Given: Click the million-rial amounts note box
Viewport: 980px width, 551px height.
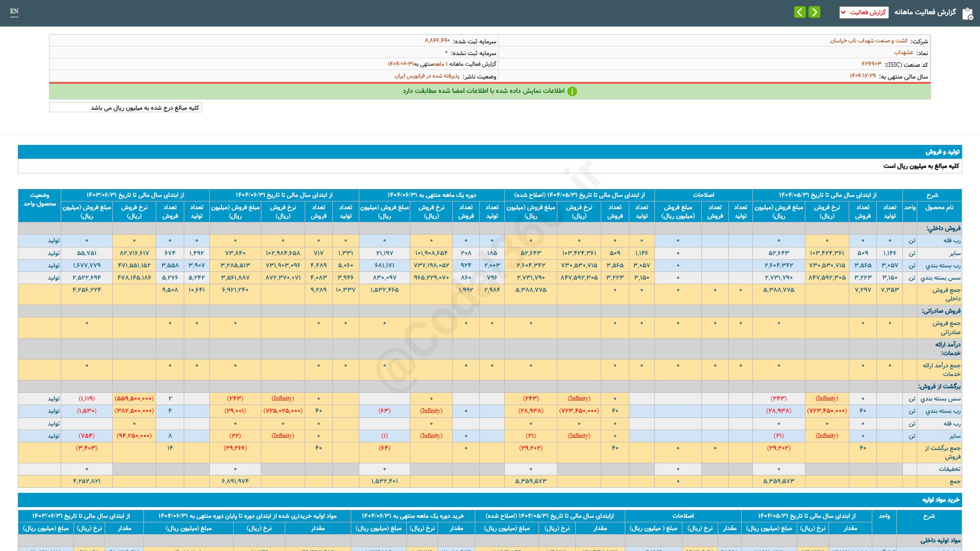Looking at the screenshot, I should coord(126,108).
